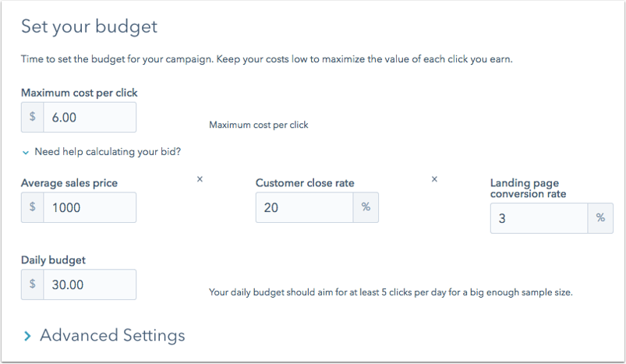Click the dollar sign in the Daily budget field

tap(33, 284)
